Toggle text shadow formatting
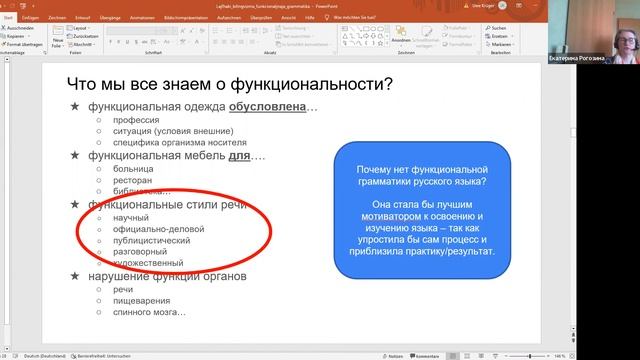 click(x=136, y=42)
